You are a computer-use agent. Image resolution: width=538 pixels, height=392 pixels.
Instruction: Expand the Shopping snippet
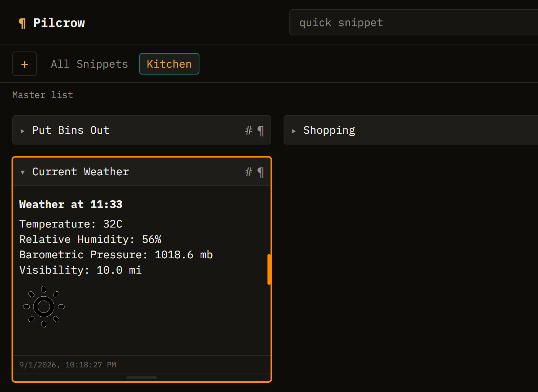click(294, 131)
